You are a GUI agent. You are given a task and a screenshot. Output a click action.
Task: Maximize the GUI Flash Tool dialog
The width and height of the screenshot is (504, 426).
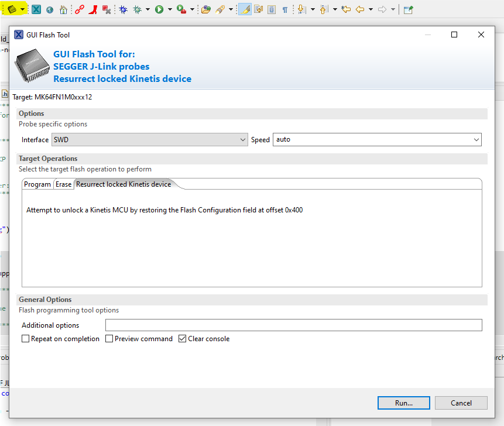click(454, 35)
